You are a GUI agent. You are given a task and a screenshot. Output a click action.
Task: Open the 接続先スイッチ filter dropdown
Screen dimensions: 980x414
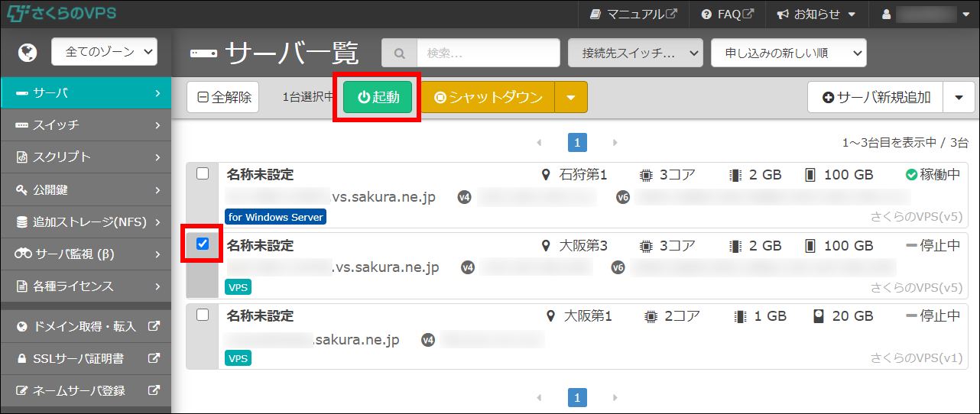pyautogui.click(x=635, y=53)
